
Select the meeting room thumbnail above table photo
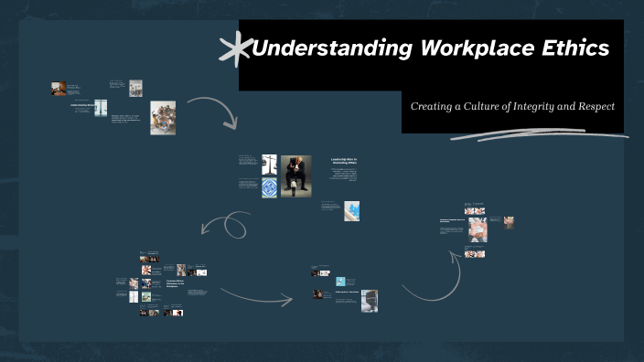point(136,89)
